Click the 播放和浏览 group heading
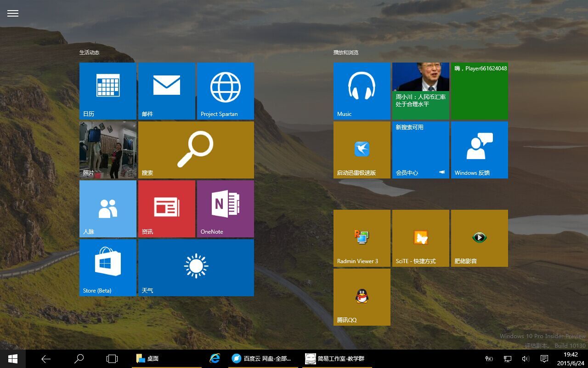 tap(346, 52)
